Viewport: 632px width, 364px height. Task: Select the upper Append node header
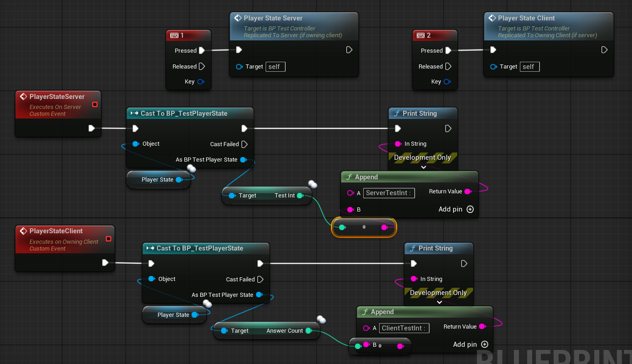(410, 177)
